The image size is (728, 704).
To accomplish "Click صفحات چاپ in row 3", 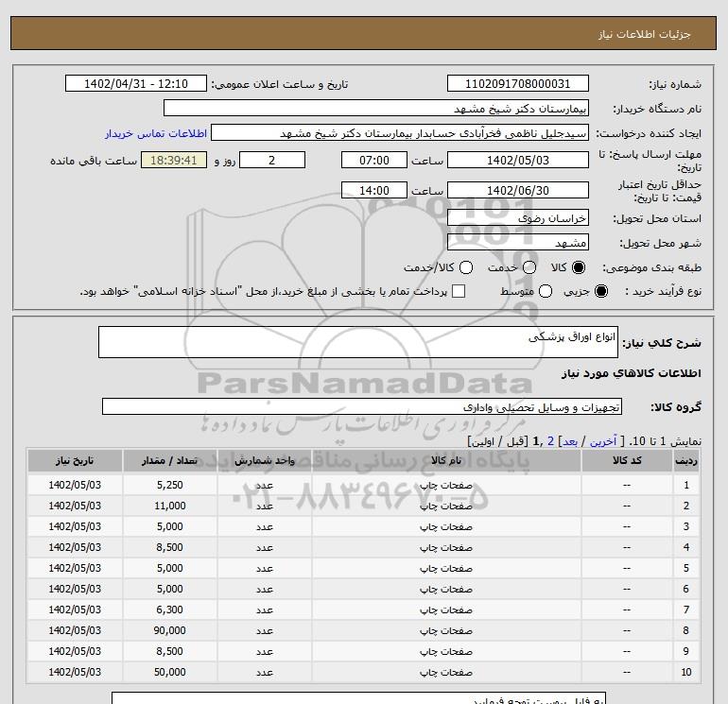I will pyautogui.click(x=446, y=526).
